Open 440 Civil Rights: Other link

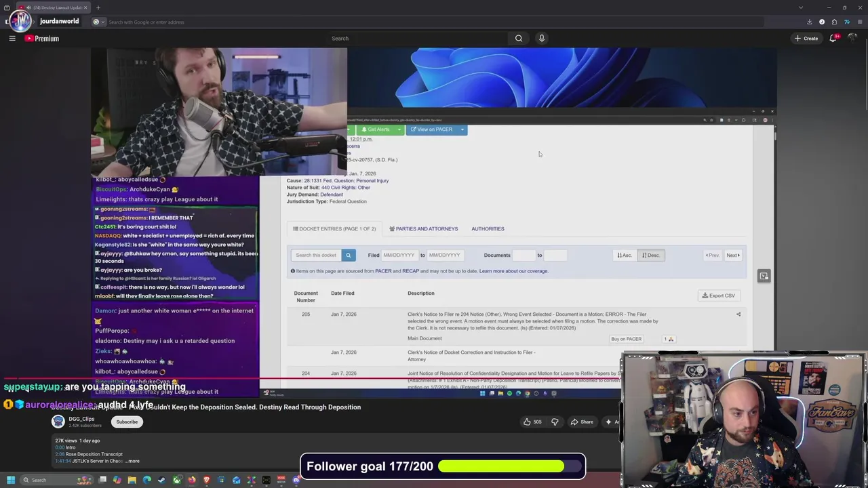(x=345, y=188)
